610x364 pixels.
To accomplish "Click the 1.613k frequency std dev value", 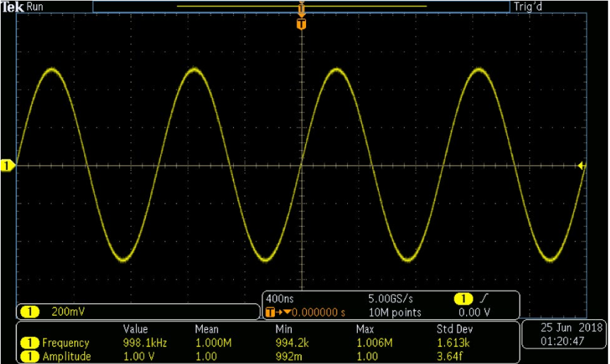I will 453,343.
